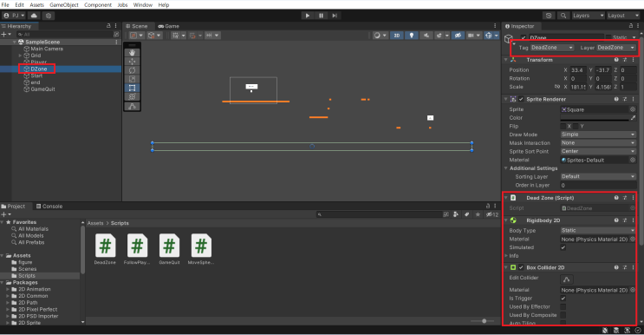
Task: Click the Order in Layer field
Action: [x=598, y=186]
